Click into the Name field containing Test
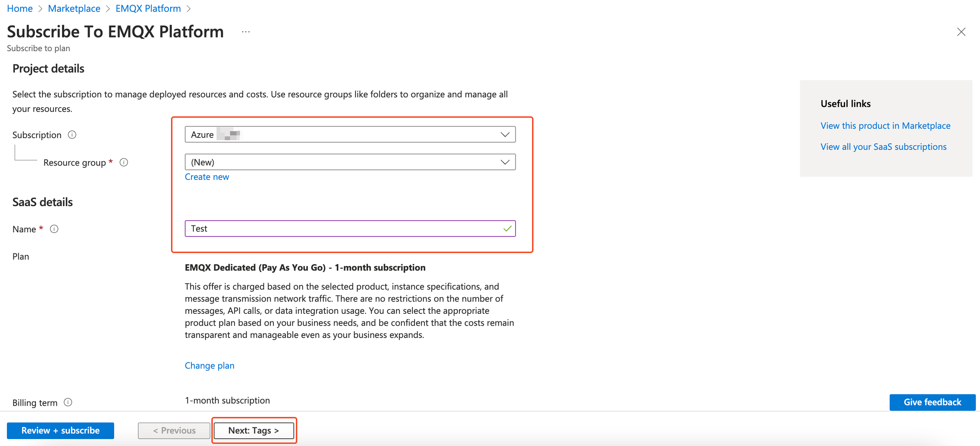 (x=345, y=228)
